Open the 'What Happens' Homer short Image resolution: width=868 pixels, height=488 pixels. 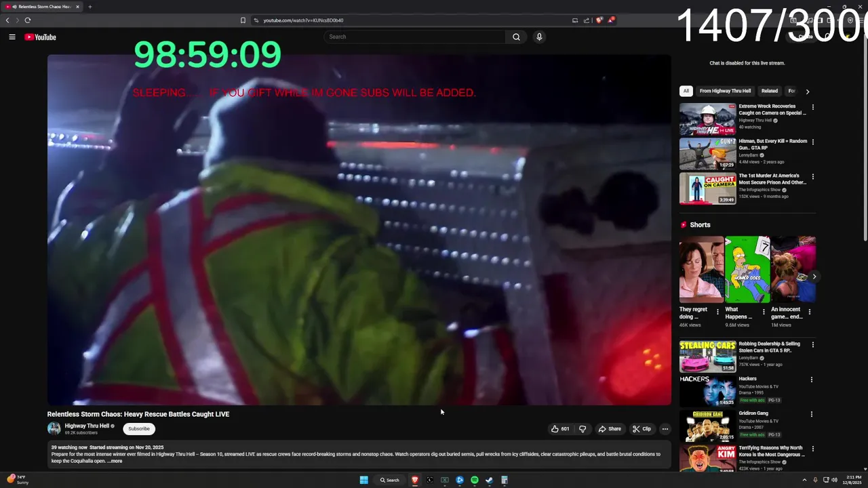tap(747, 269)
